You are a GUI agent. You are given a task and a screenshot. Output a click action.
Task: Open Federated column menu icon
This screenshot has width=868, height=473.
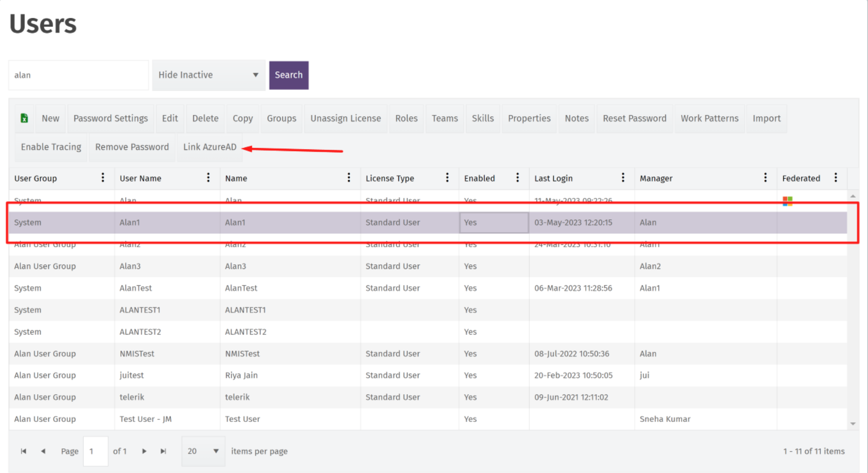(836, 177)
